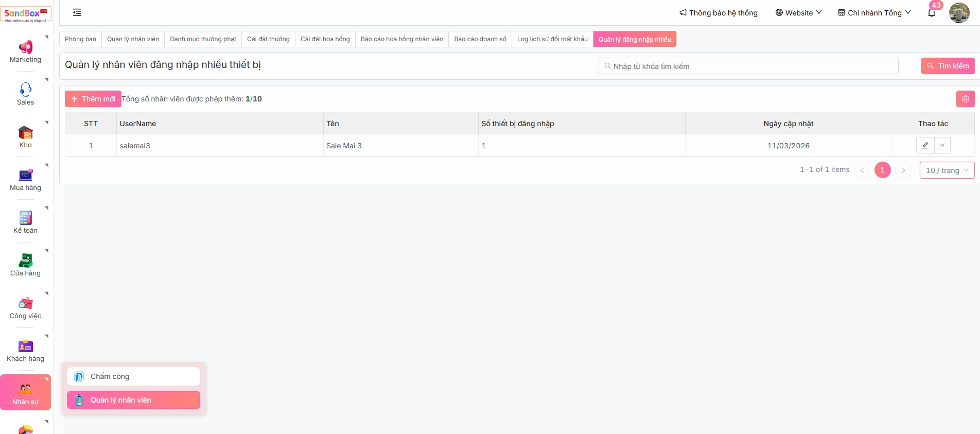Open the Sales headset icon
980x434 pixels.
click(x=25, y=90)
